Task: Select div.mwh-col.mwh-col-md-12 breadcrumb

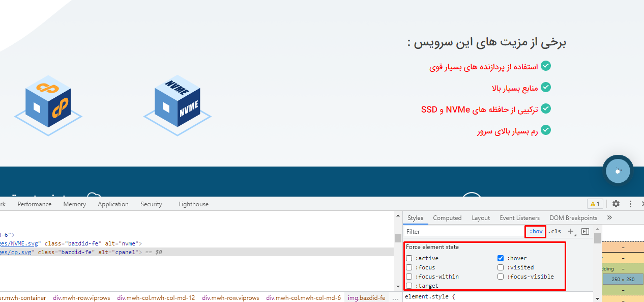Action: pos(156,298)
